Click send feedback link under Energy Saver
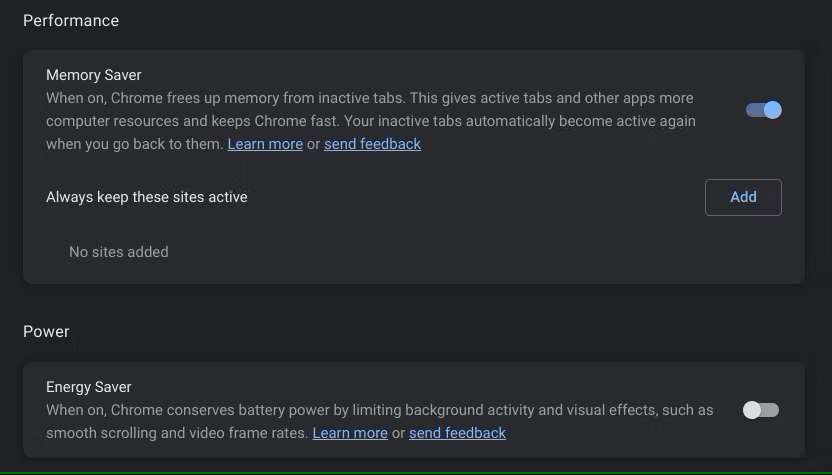The height and width of the screenshot is (475, 832). (457, 433)
